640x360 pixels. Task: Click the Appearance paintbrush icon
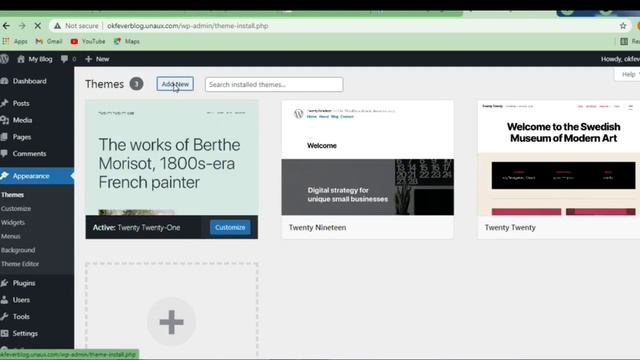tap(4, 176)
